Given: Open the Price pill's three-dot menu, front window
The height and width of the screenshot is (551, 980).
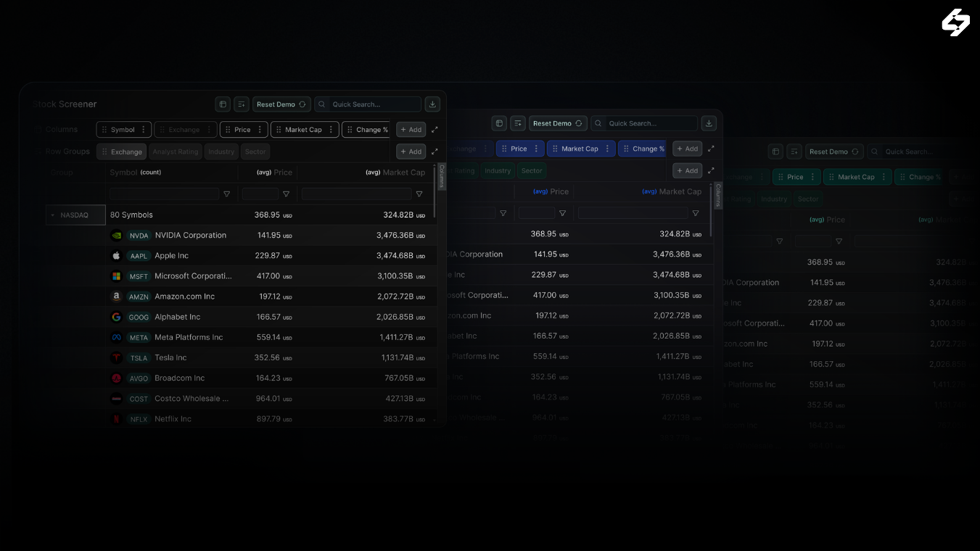Looking at the screenshot, I should click(x=260, y=130).
